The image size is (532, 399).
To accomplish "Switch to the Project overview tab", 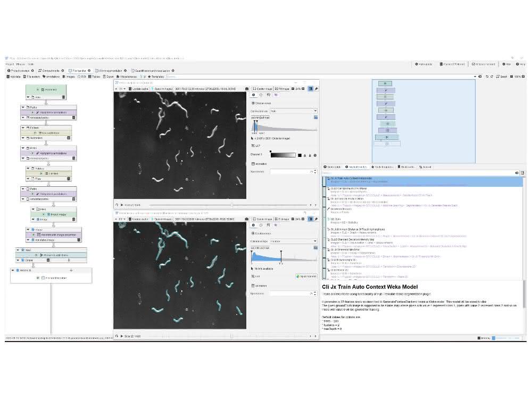I will coord(20,71).
